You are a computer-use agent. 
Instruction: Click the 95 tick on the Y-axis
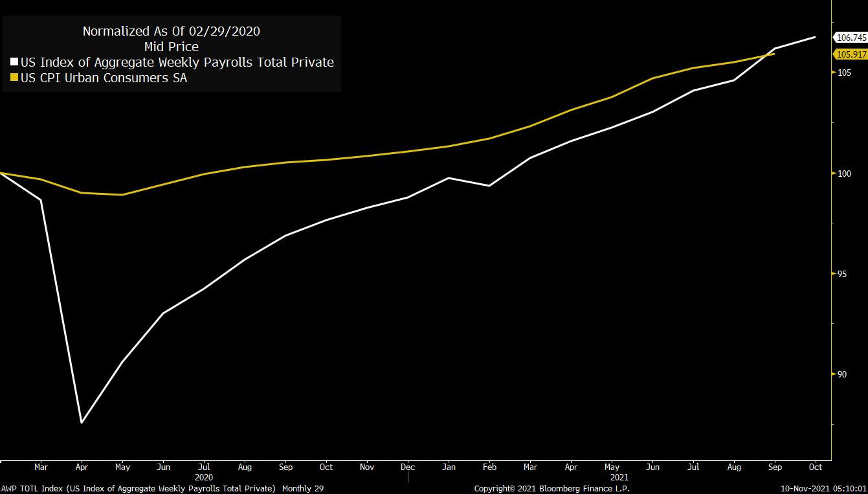coord(843,274)
